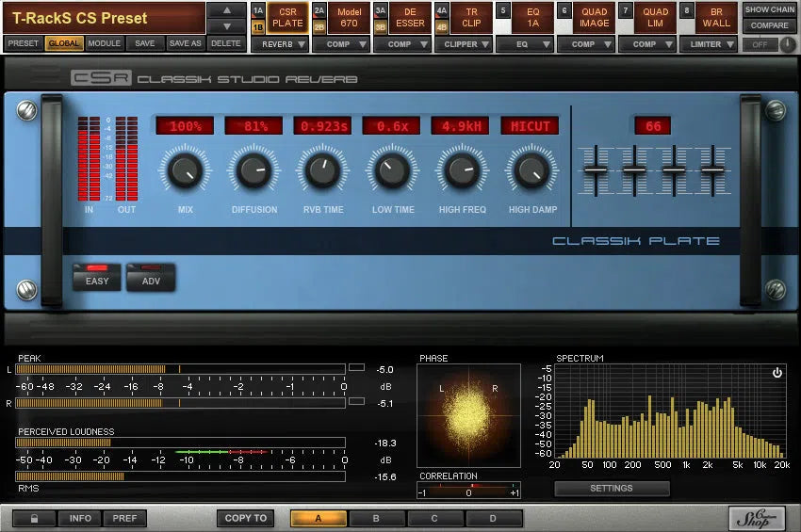This screenshot has height=532, width=801.
Task: Click the DIFFUSION knob
Action: (x=252, y=170)
